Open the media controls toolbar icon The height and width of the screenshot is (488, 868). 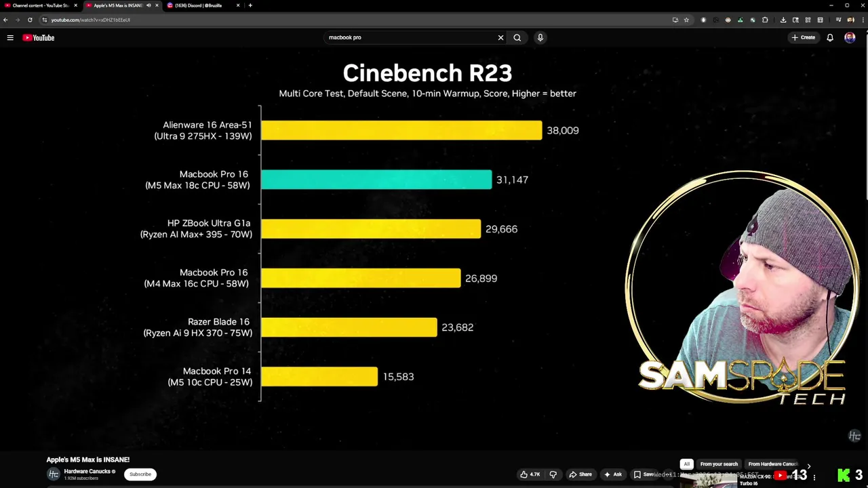click(x=838, y=20)
